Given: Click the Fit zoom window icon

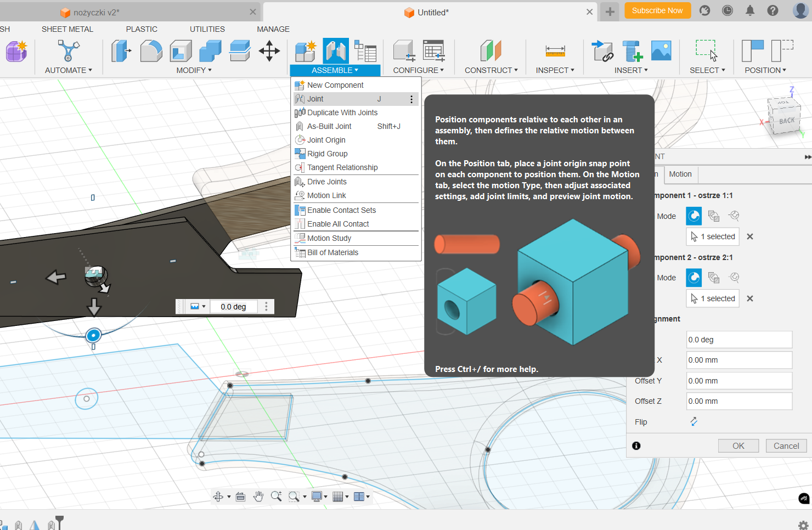Looking at the screenshot, I should [x=294, y=497].
